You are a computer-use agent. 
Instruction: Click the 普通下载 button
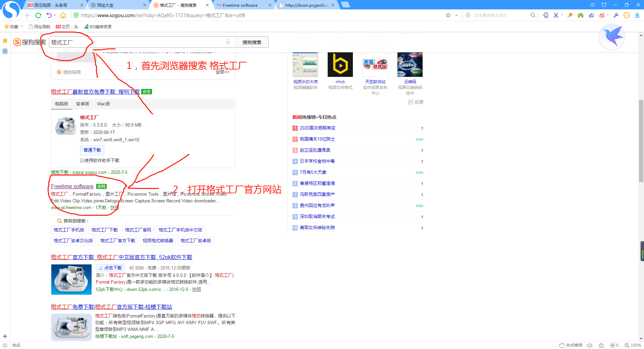(x=92, y=150)
